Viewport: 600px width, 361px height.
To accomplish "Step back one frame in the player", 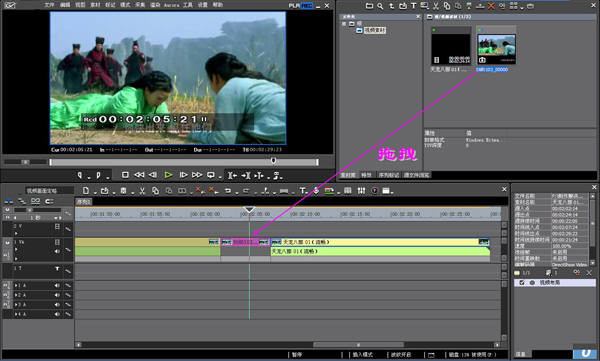I will [x=153, y=175].
